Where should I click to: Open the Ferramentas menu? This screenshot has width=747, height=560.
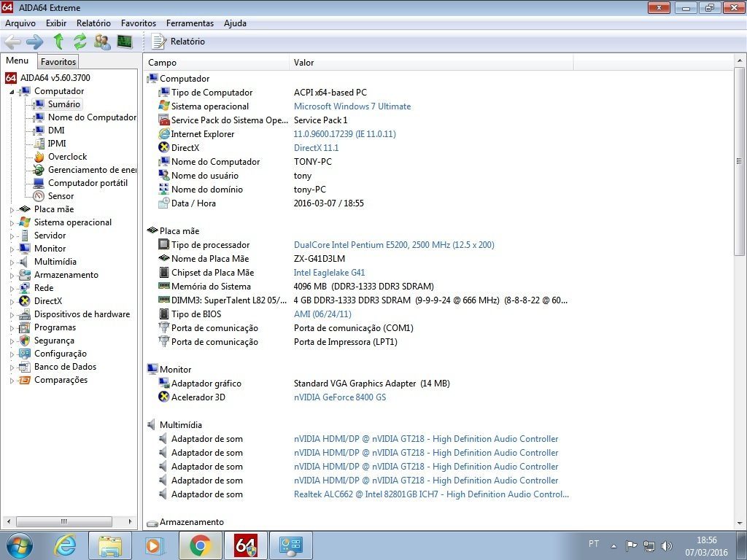pos(190,23)
